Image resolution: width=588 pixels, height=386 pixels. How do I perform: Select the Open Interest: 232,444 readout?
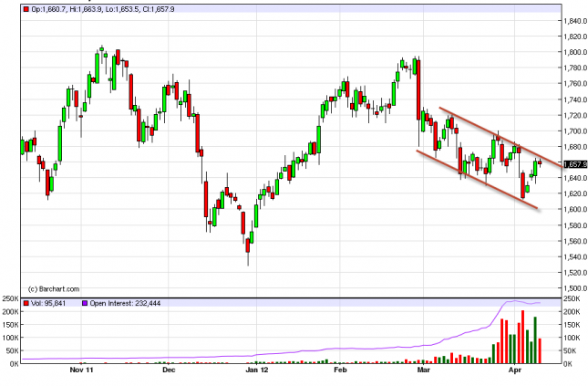tap(125, 303)
